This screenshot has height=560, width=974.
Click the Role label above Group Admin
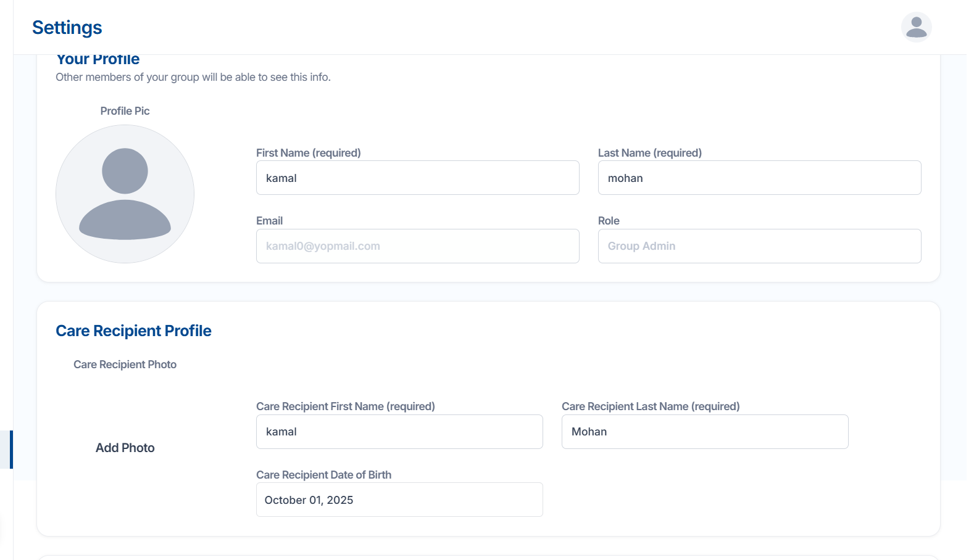click(608, 221)
